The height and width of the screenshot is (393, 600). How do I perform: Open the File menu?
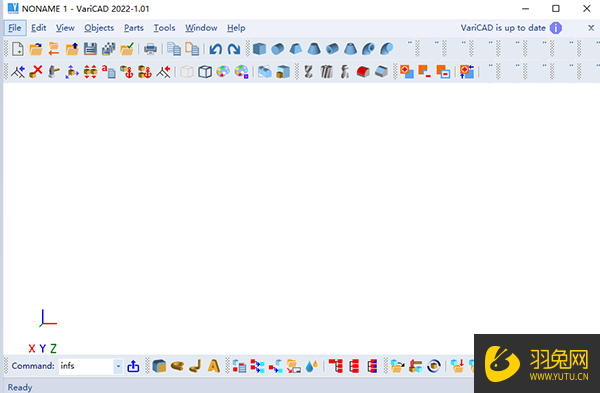tap(15, 28)
